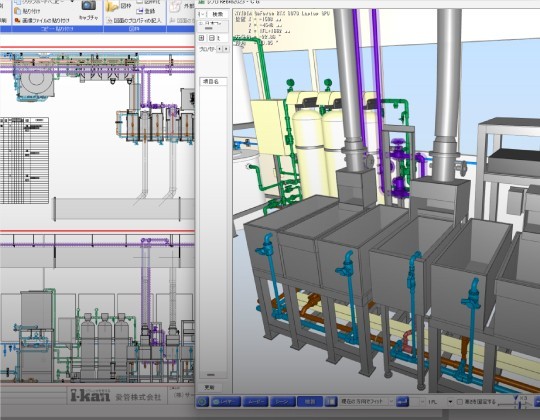This screenshot has width=540, height=420.
Task: Toggle the fix height (高さを固定する) checkbox
Action: tap(459, 402)
